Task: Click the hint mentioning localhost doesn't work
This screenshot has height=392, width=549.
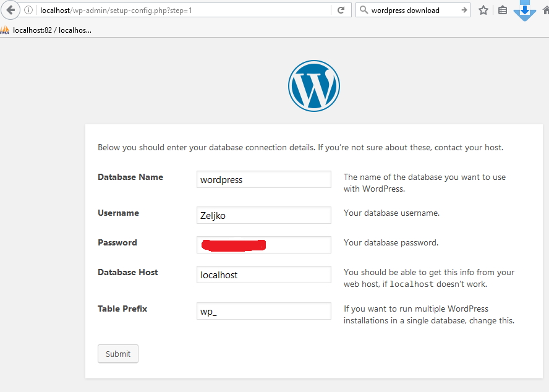Action: pos(429,278)
